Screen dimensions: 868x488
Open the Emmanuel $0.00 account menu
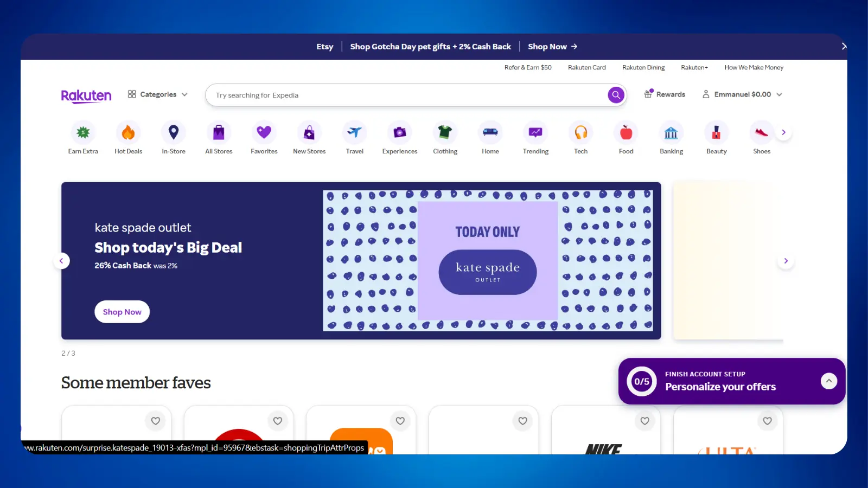(742, 94)
